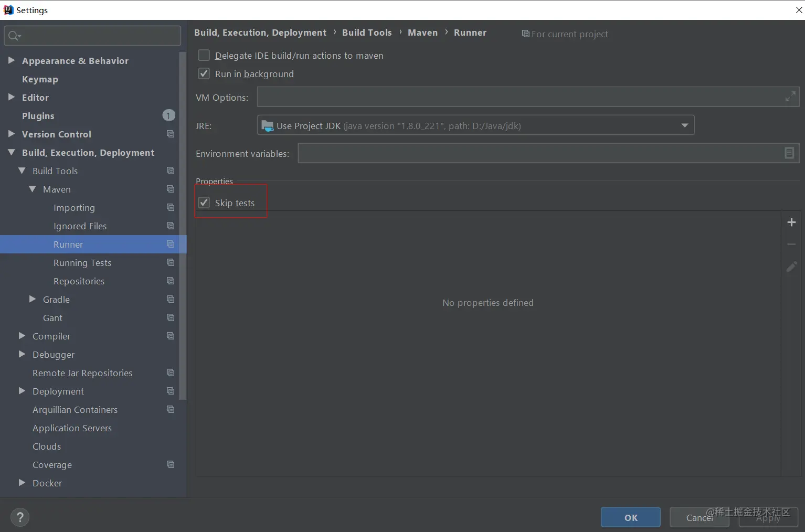The height and width of the screenshot is (532, 805).
Task: Click project-level icon beside Compiler
Action: pyautogui.click(x=171, y=336)
